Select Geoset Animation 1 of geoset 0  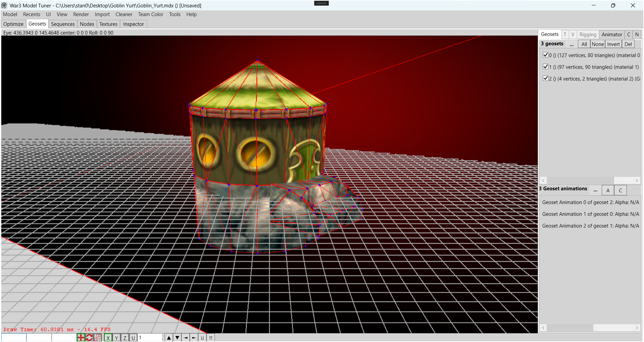590,214
